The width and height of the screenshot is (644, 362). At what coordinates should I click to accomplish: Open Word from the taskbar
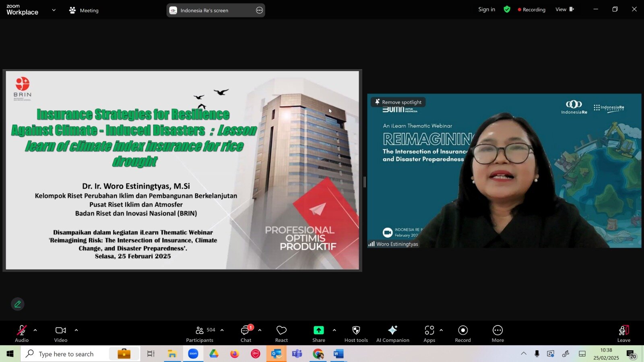point(339,354)
